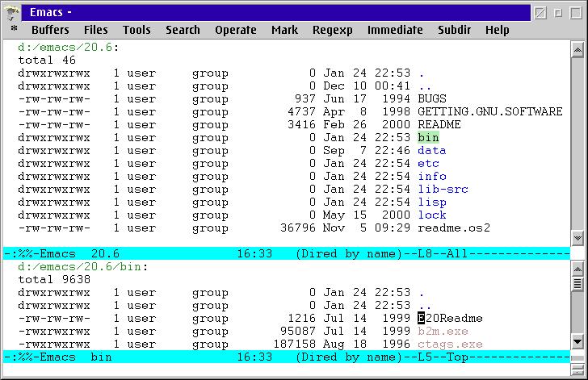Image resolution: width=588 pixels, height=380 pixels.
Task: Click the README file name
Action: coord(439,124)
